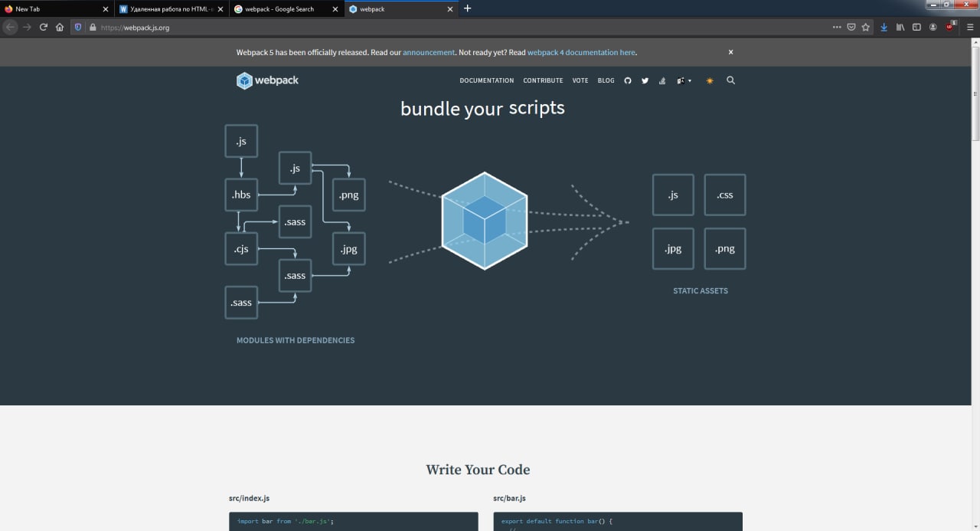Open site search magnifier icon

pos(730,80)
